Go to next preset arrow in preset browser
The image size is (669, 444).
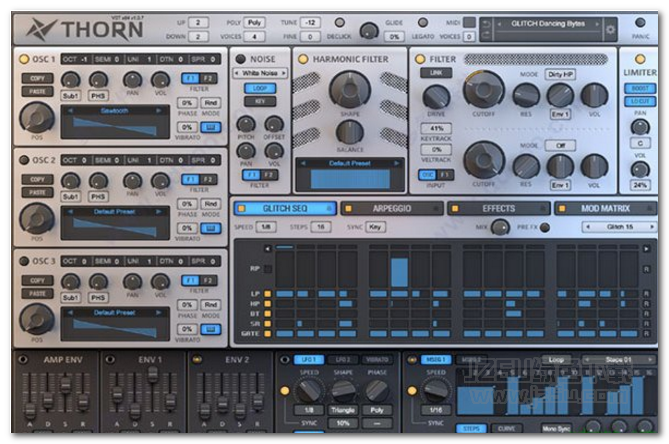point(597,24)
